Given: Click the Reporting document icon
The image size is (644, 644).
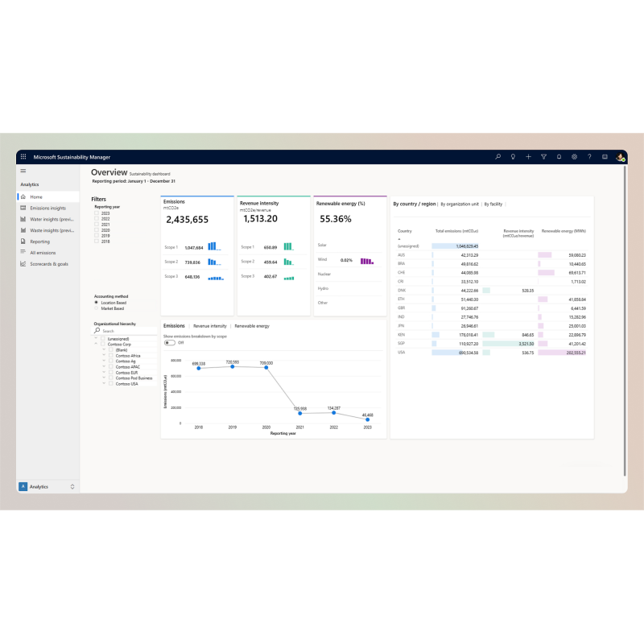Looking at the screenshot, I should coord(23,241).
